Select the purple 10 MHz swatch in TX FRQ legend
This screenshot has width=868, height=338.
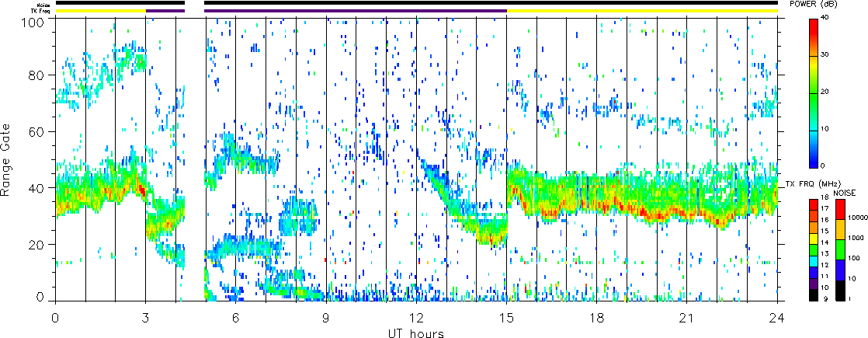814,284
